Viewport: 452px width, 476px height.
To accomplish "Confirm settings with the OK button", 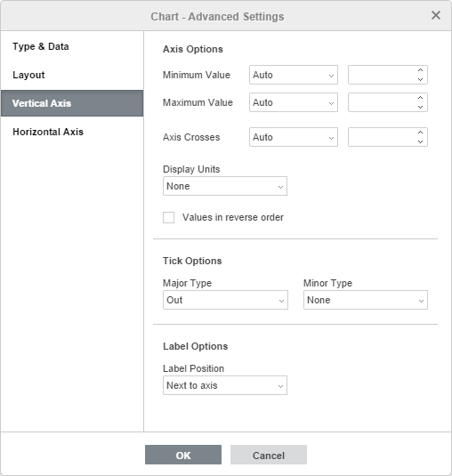I will click(x=183, y=455).
